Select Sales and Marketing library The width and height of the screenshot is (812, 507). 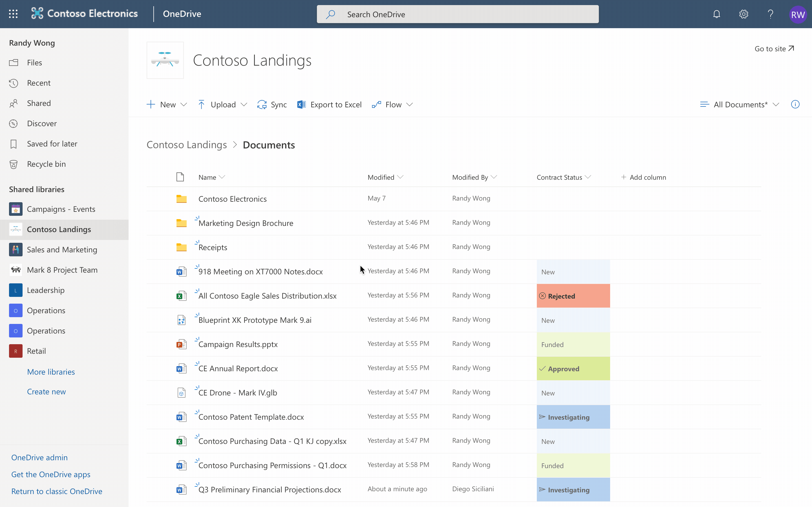tap(62, 250)
